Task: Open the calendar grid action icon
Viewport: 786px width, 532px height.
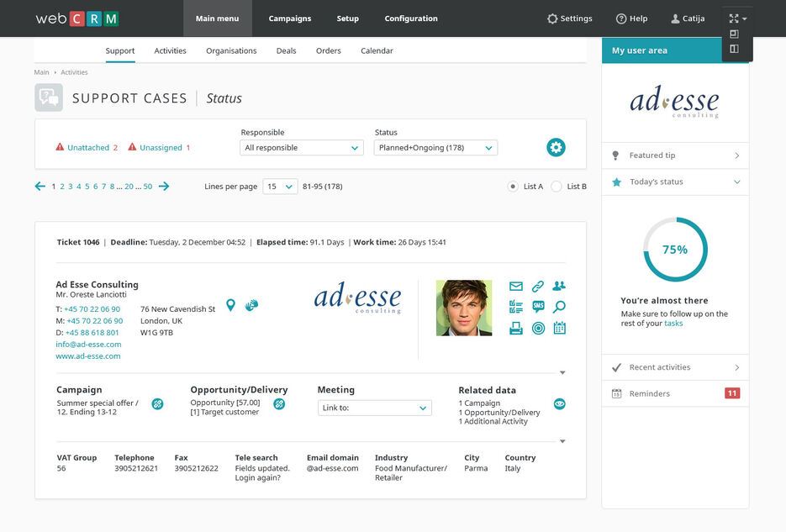Action: [x=559, y=328]
